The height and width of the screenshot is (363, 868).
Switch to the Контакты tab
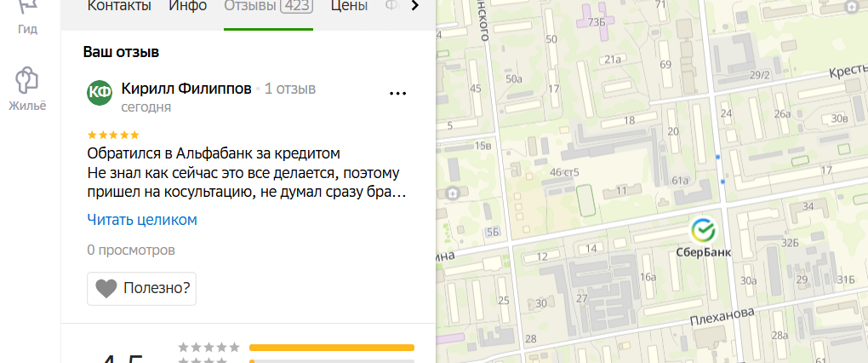coord(120,6)
